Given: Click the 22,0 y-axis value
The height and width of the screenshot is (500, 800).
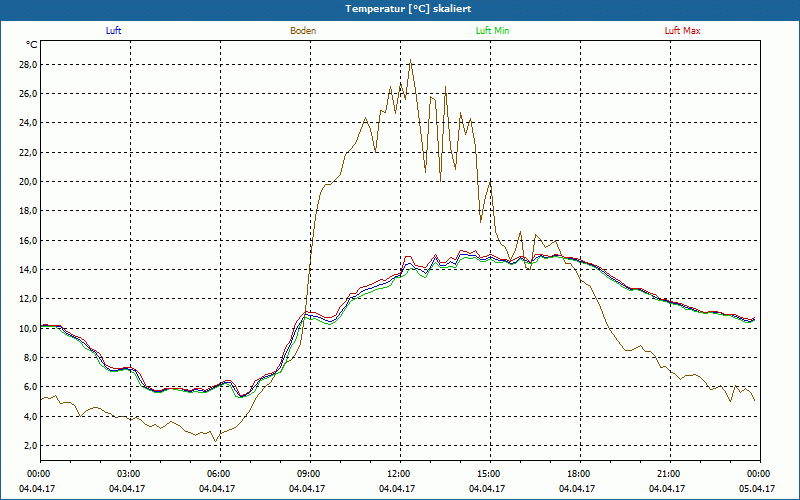Looking at the screenshot, I should click(28, 153).
